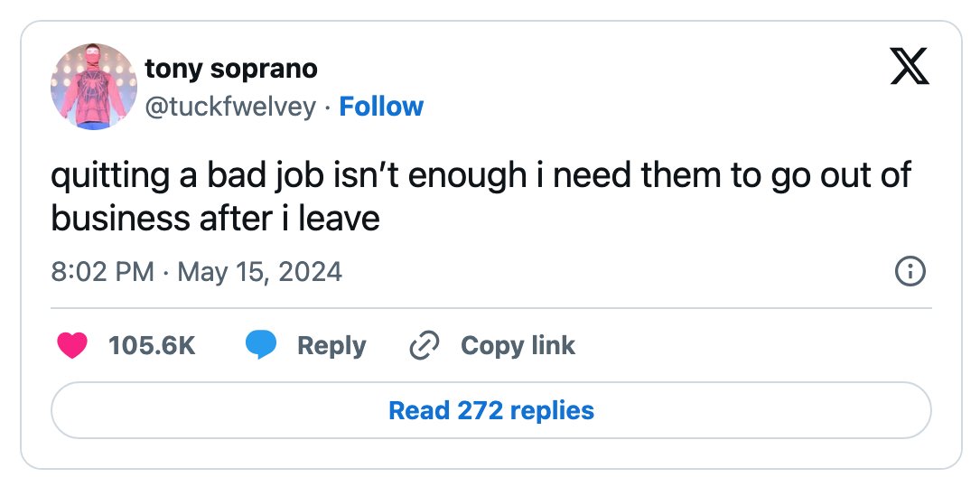
Task: Open the X logo in the tweet corner
Action: tap(910, 67)
